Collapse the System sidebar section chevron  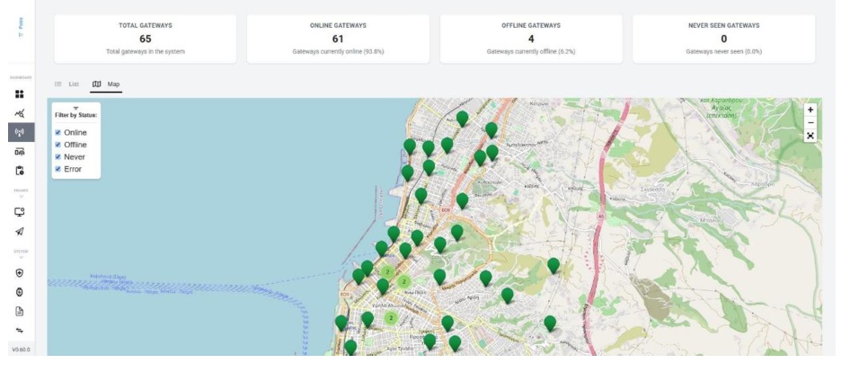21,257
